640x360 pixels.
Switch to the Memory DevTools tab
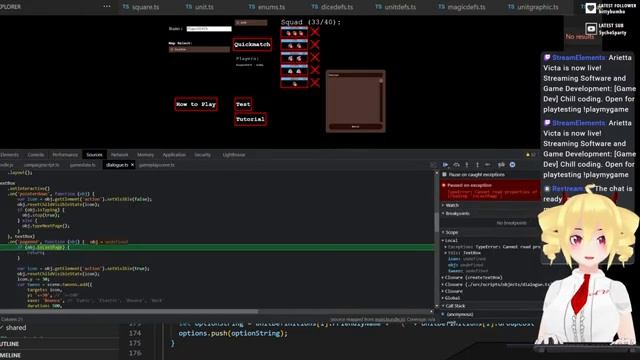[145, 155]
